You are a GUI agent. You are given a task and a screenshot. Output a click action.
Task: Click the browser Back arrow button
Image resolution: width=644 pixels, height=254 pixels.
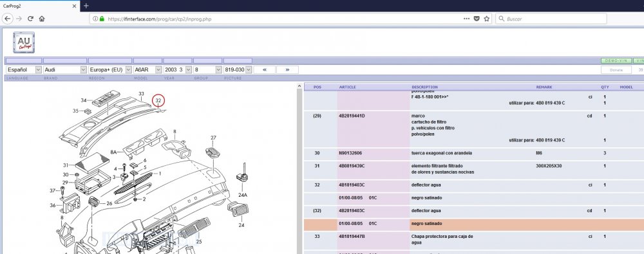coord(8,19)
